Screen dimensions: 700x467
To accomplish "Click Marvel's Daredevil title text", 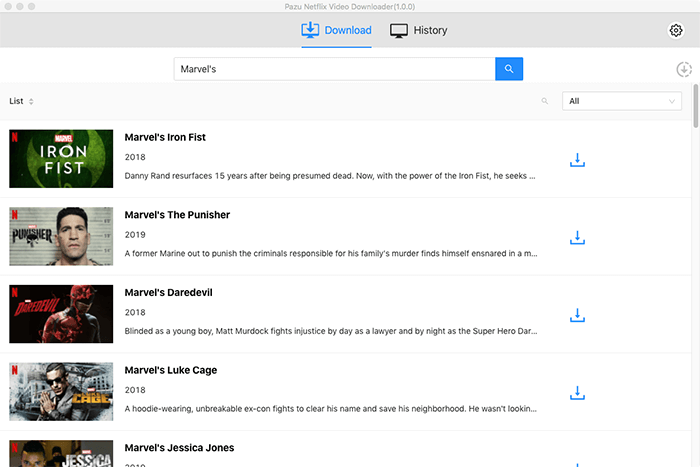I will (x=168, y=292).
